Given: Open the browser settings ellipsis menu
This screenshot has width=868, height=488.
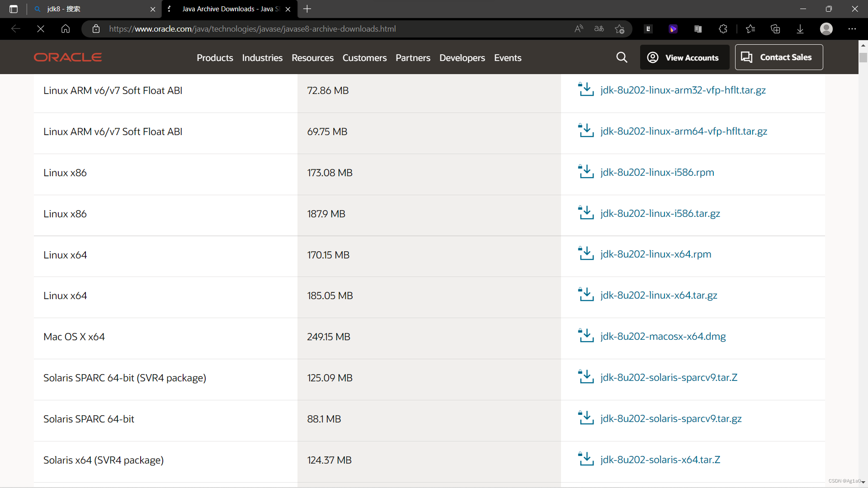Looking at the screenshot, I should [x=852, y=29].
